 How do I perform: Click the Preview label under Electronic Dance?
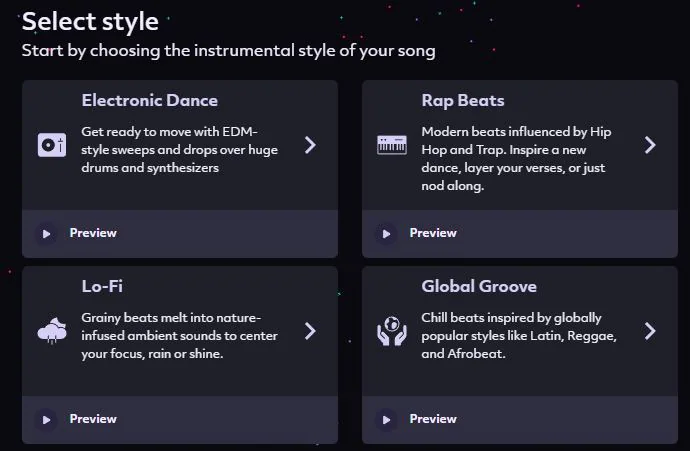(93, 233)
